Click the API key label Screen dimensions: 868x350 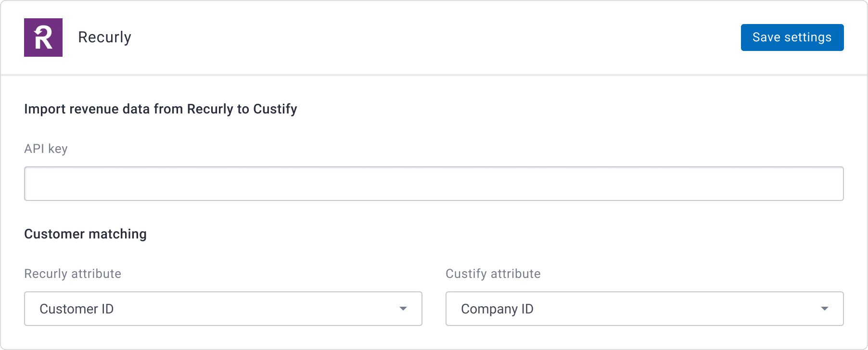[46, 149]
